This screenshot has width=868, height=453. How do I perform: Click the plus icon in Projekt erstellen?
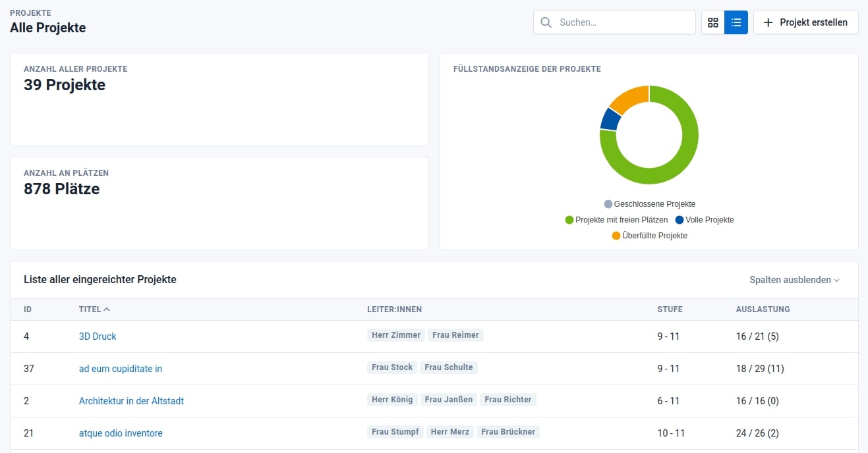768,22
